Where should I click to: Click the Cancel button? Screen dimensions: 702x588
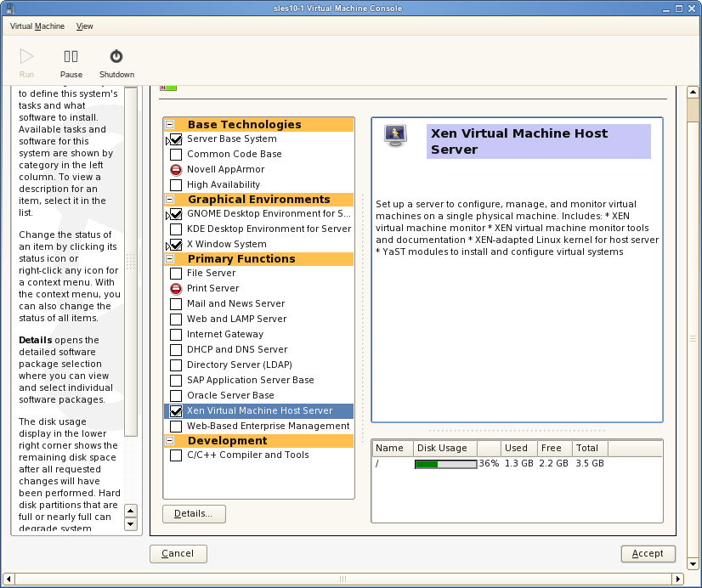(178, 553)
